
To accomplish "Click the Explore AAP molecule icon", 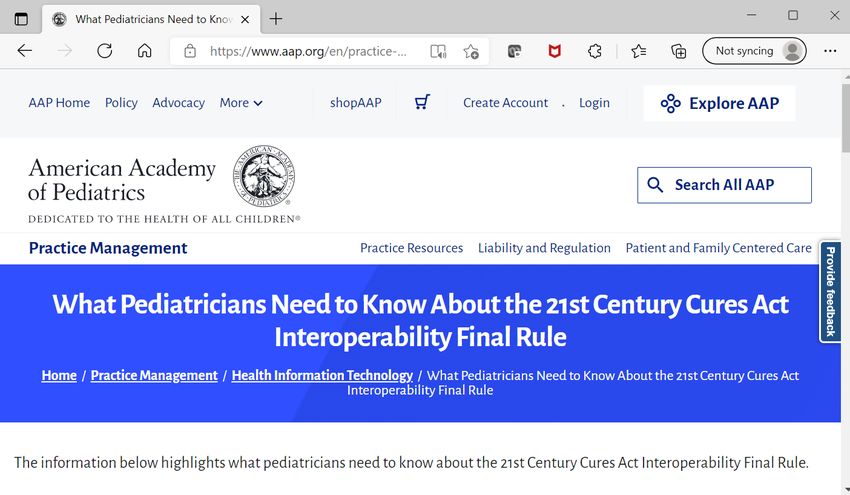I will [x=671, y=103].
